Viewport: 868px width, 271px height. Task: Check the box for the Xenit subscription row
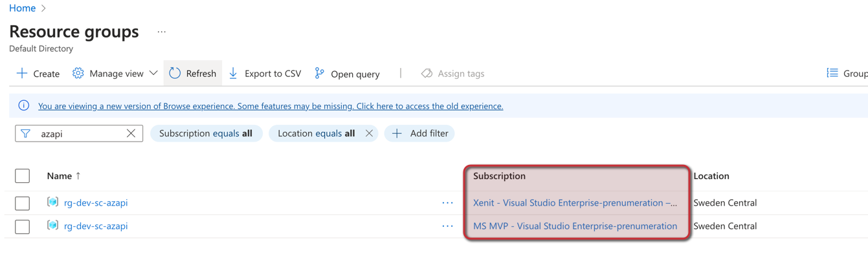pos(23,203)
